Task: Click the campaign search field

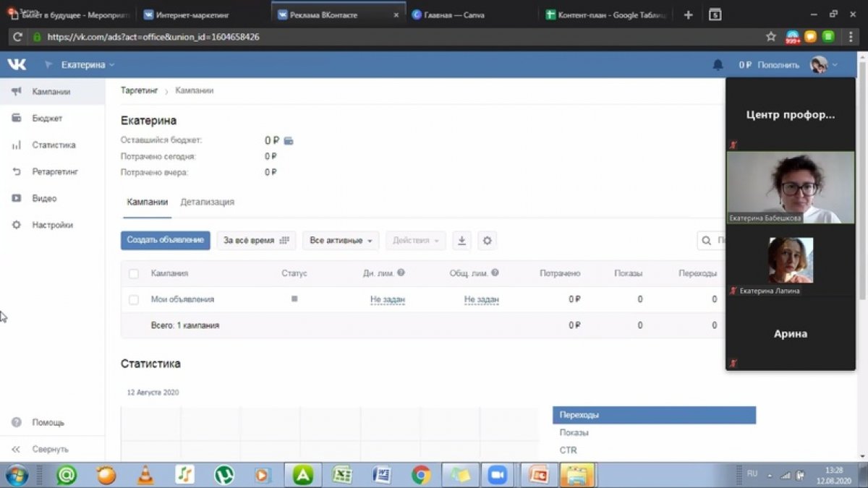Action: [712, 241]
